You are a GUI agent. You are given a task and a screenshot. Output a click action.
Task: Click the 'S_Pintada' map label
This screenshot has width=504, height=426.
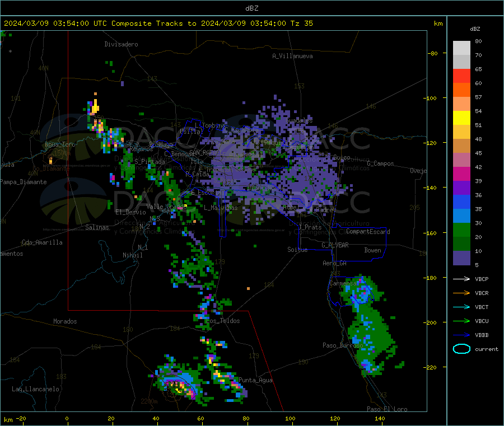point(150,162)
